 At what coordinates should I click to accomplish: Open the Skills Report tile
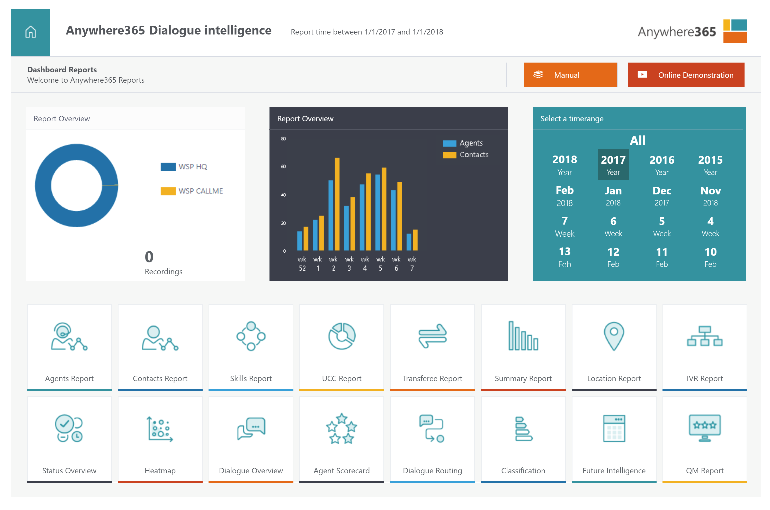(x=251, y=347)
